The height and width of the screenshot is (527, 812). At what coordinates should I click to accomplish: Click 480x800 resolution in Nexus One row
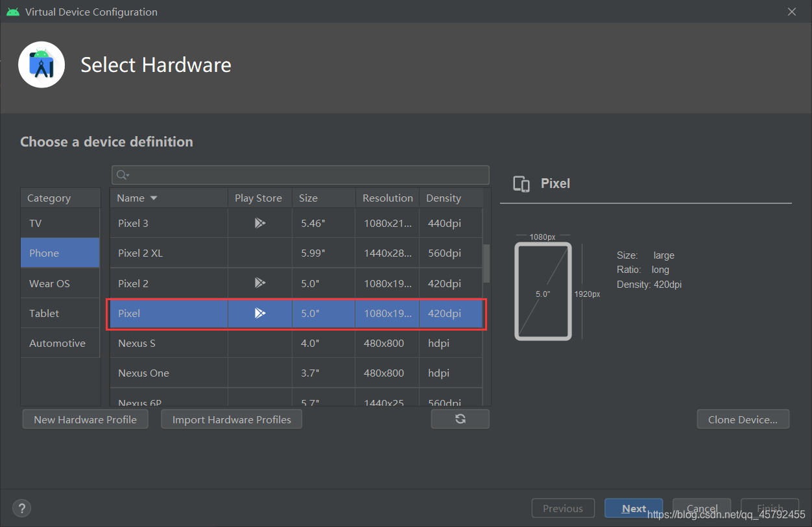pos(387,373)
